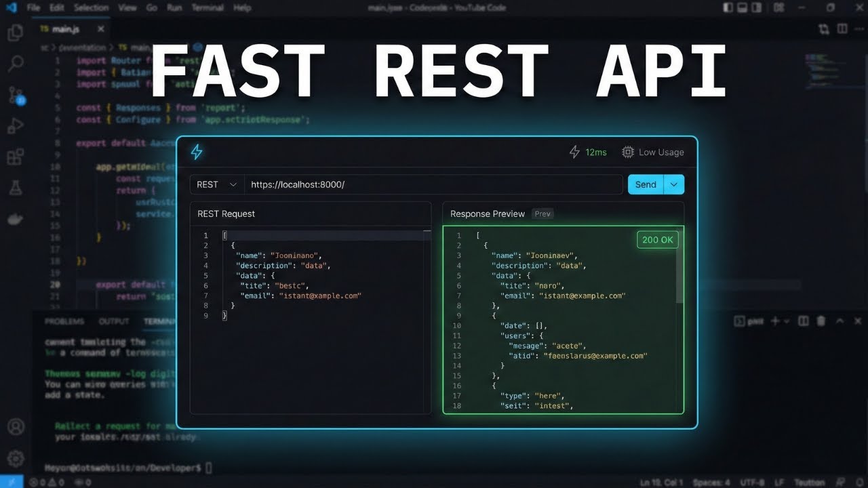The image size is (868, 488).
Task: Close the main.js editor tab
Action: [100, 29]
